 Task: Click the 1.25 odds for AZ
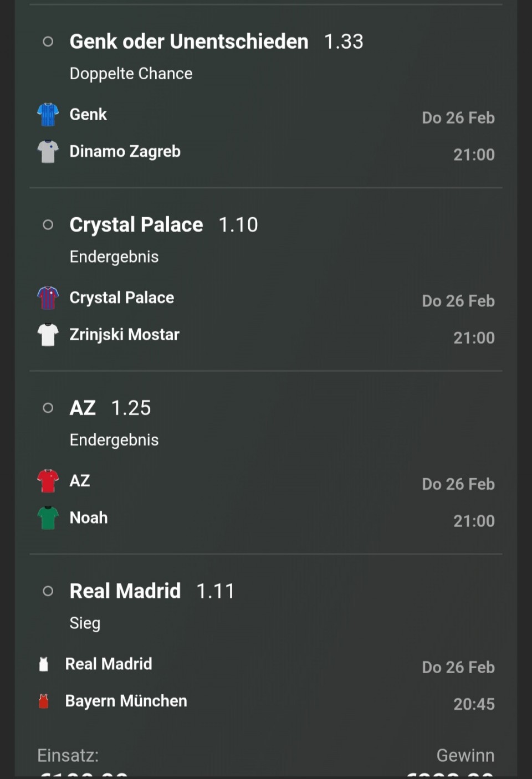[x=131, y=408]
